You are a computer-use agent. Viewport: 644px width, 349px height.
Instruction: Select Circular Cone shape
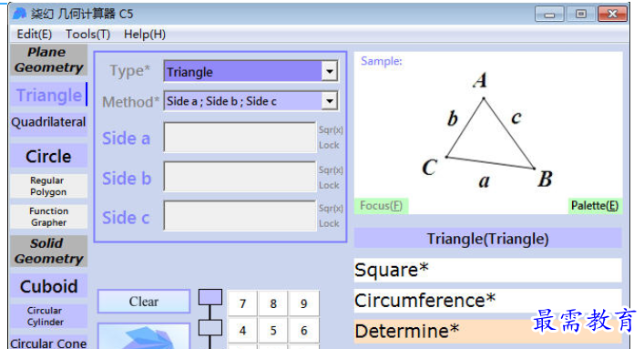[x=49, y=343]
